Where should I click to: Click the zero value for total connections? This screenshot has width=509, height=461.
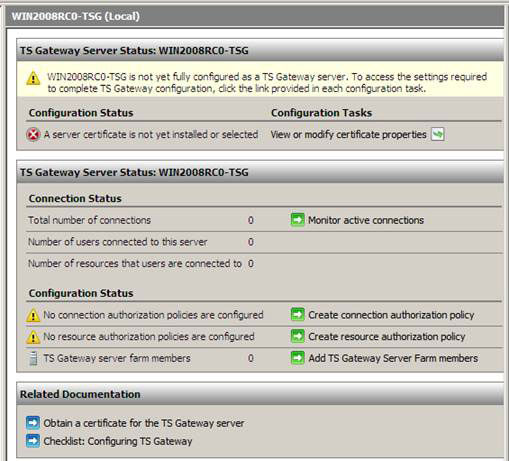pyautogui.click(x=251, y=220)
